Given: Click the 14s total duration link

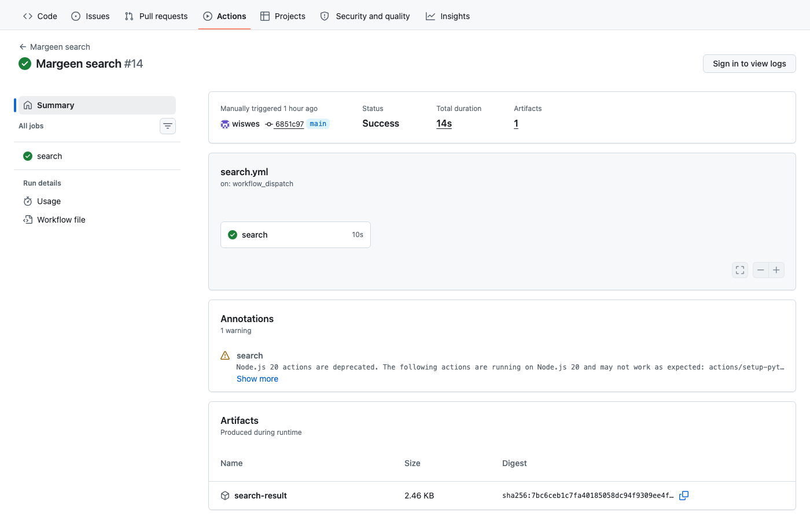Looking at the screenshot, I should pos(444,123).
